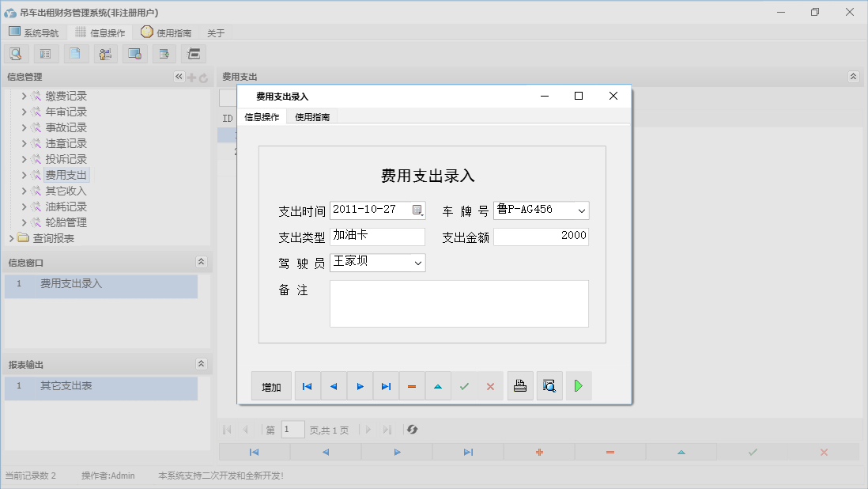Select the new document icon in the toolbar
868x489 pixels.
[x=76, y=53]
